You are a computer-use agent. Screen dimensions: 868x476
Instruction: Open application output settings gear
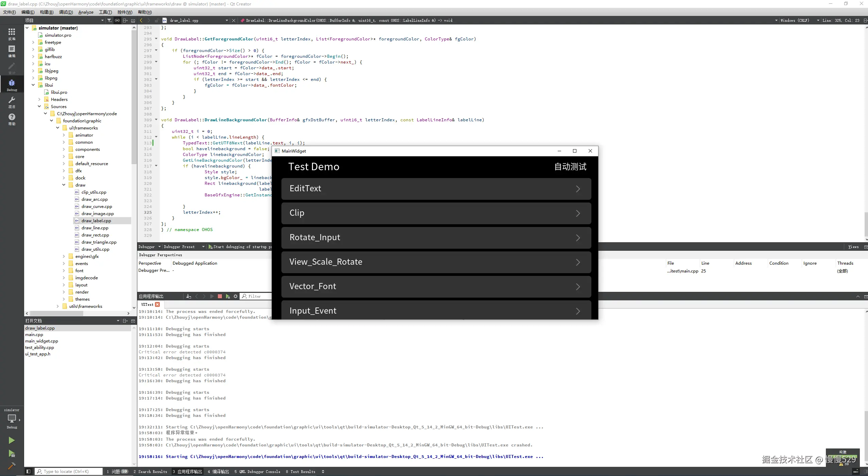(235, 296)
